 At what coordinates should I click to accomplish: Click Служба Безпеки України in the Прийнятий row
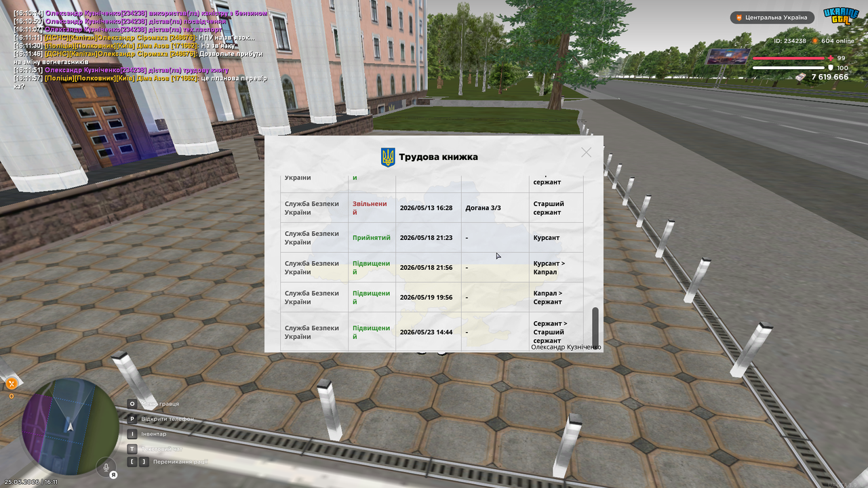[315, 238]
